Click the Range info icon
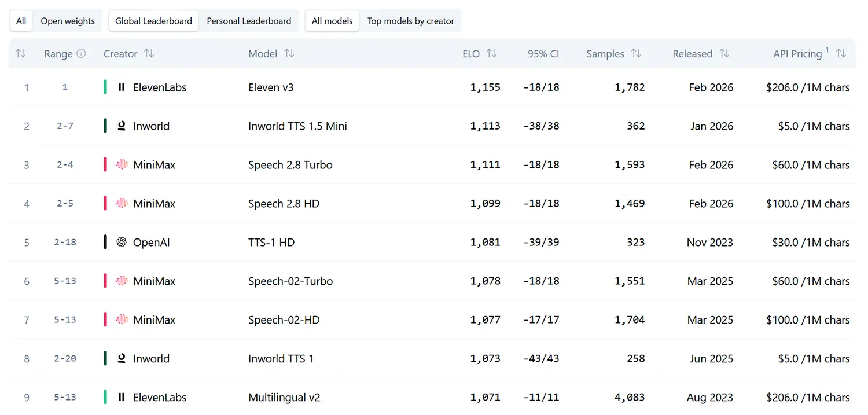 [81, 54]
